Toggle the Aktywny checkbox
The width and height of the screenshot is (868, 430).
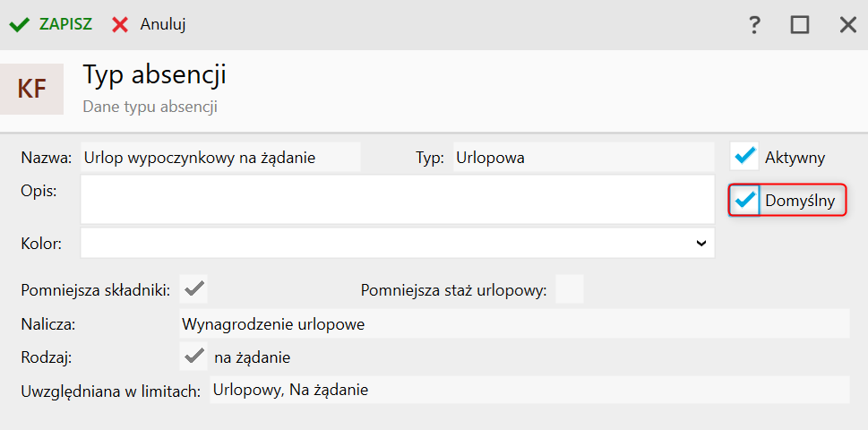tap(744, 157)
